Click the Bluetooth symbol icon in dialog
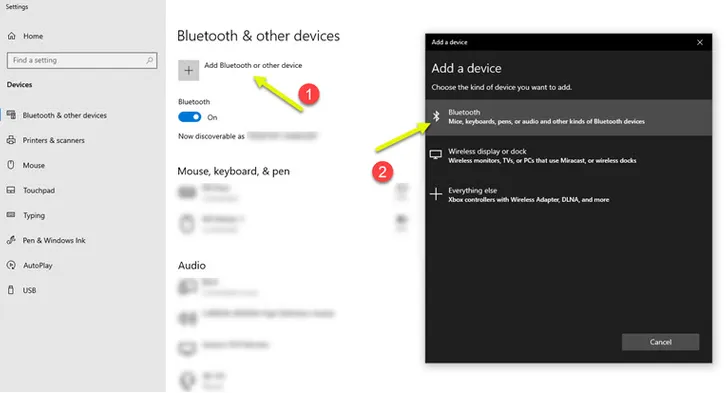This screenshot has width=726, height=393. (x=436, y=116)
